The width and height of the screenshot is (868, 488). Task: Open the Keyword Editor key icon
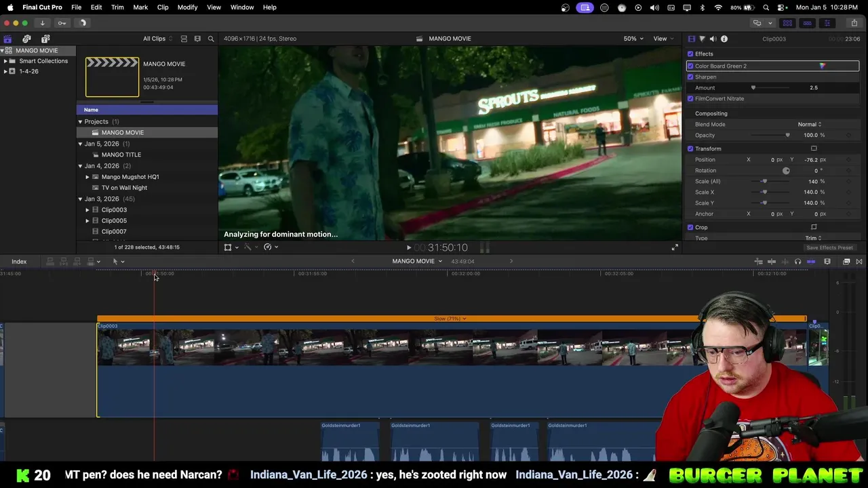coord(62,23)
